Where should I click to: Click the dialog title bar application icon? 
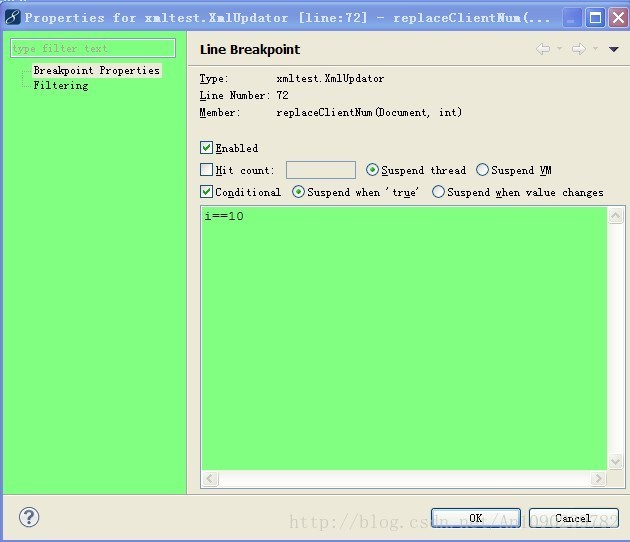click(x=12, y=17)
